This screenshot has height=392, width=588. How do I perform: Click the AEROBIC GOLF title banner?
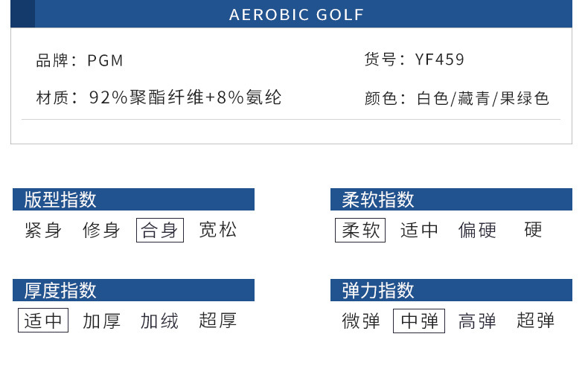296,15
